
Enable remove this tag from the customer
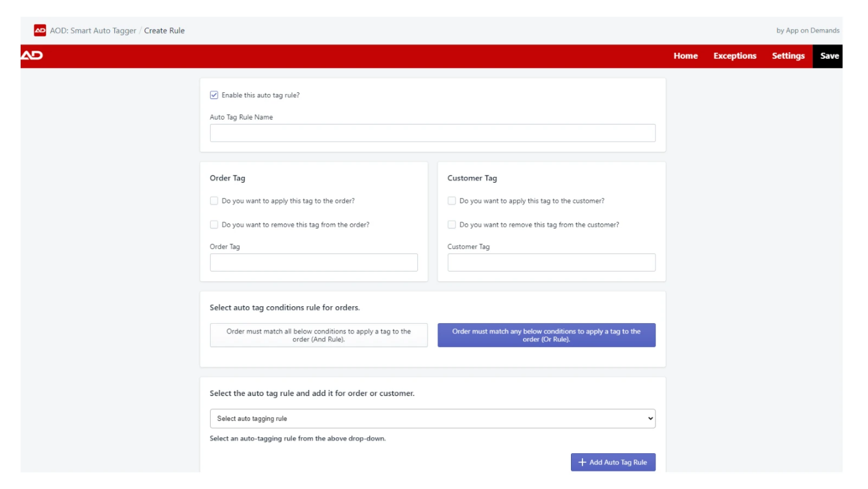(451, 225)
